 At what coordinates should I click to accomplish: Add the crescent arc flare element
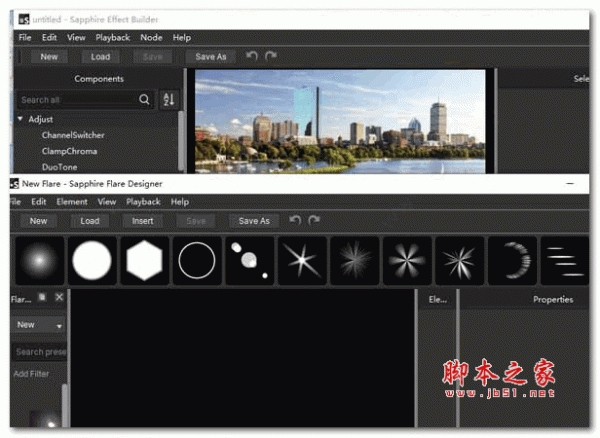pyautogui.click(x=512, y=261)
